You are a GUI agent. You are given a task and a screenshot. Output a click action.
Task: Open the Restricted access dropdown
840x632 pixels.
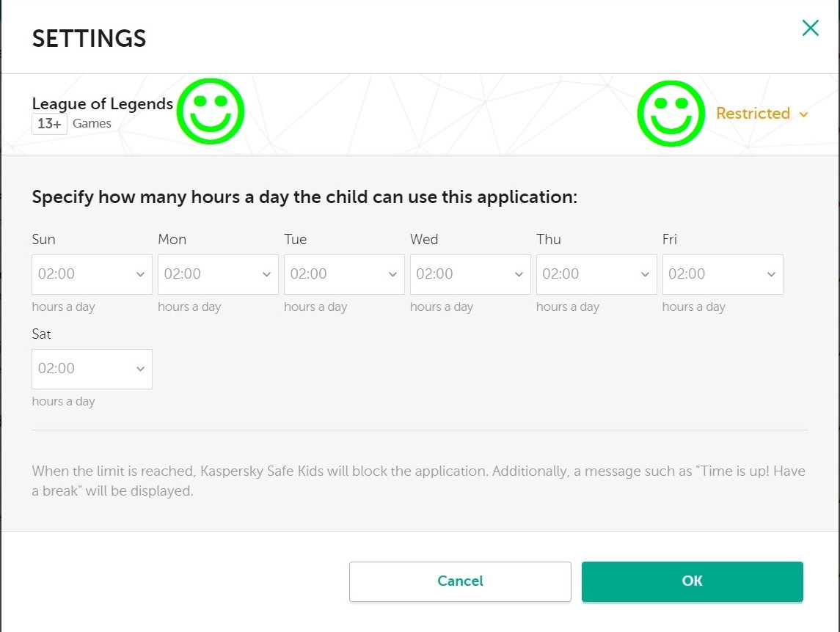pos(762,114)
